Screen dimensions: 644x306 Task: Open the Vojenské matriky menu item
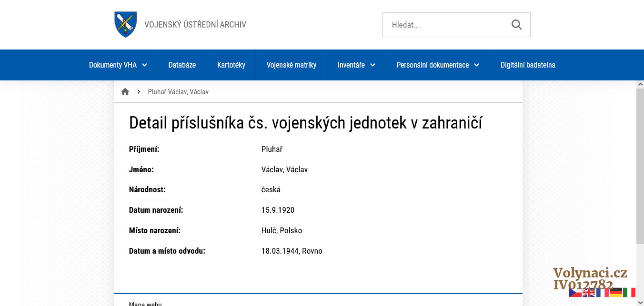[x=291, y=65]
